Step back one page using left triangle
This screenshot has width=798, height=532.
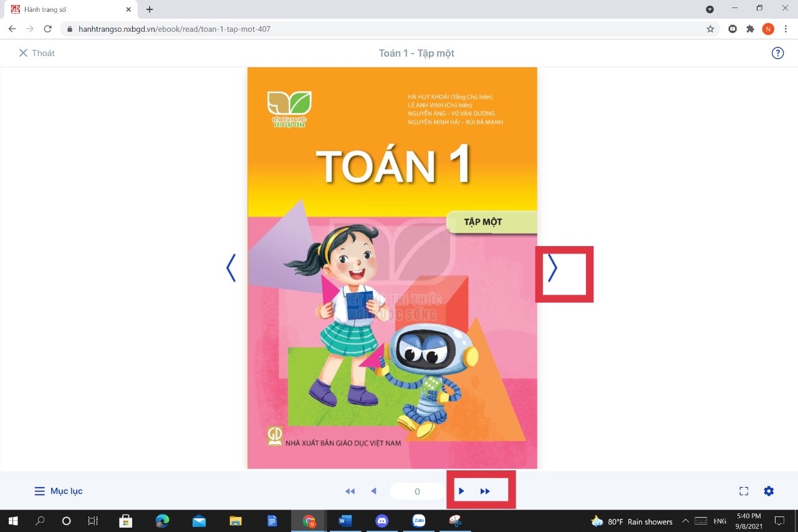click(x=373, y=491)
